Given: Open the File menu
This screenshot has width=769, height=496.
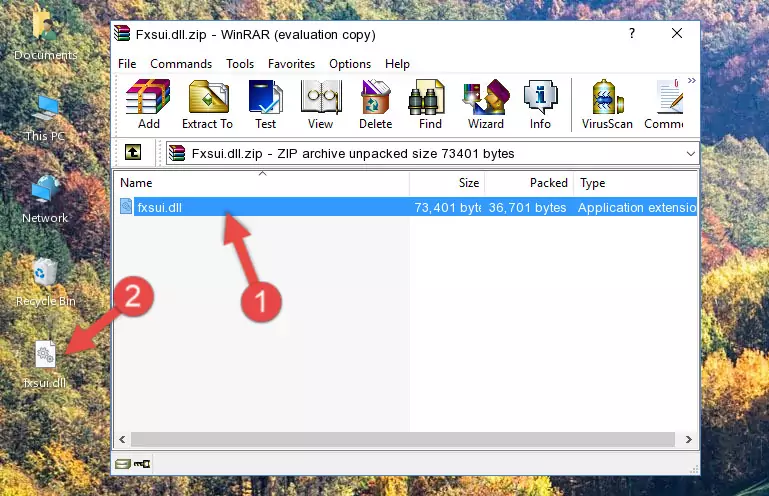Looking at the screenshot, I should 127,64.
